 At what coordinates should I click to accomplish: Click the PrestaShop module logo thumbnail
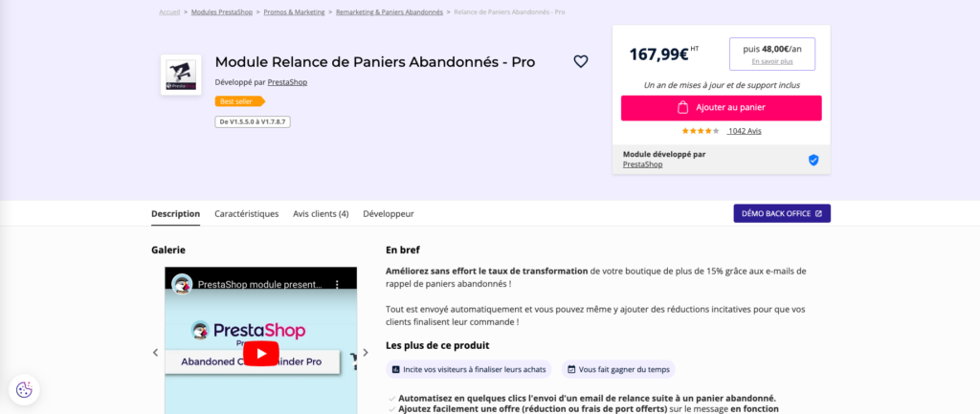[x=181, y=75]
